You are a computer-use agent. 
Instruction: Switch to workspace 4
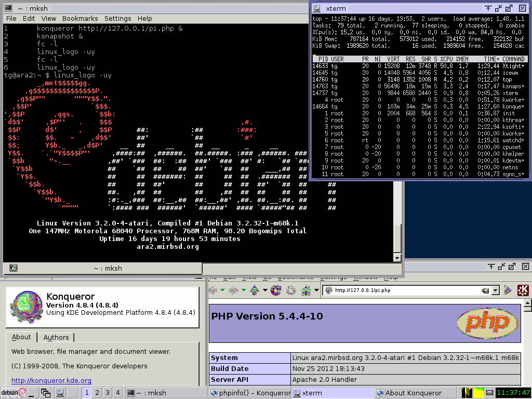click(x=118, y=393)
